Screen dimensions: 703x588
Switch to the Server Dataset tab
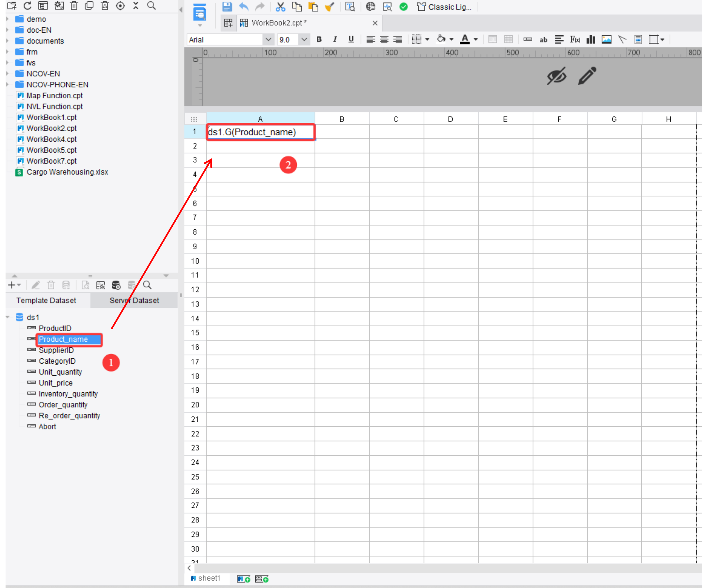(134, 301)
